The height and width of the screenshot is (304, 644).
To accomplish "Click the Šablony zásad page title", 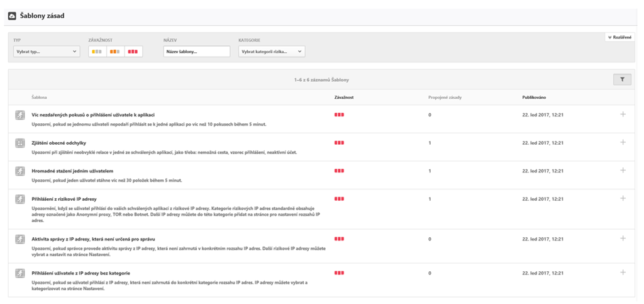I will (x=42, y=16).
